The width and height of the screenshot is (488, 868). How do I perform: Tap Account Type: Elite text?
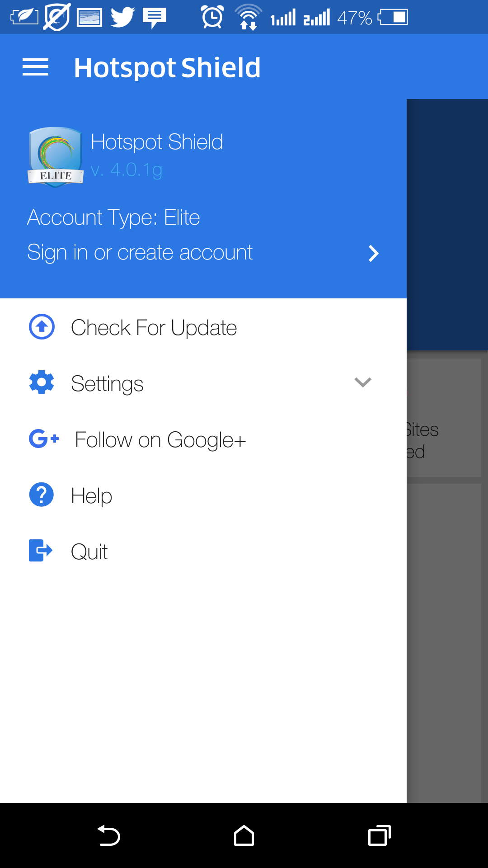pos(113,217)
